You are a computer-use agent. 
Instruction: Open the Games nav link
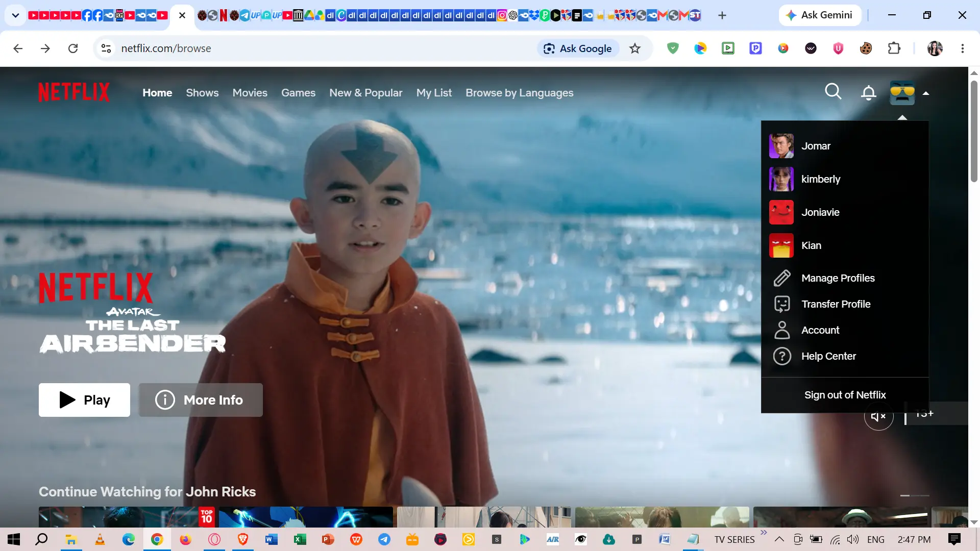pos(298,93)
